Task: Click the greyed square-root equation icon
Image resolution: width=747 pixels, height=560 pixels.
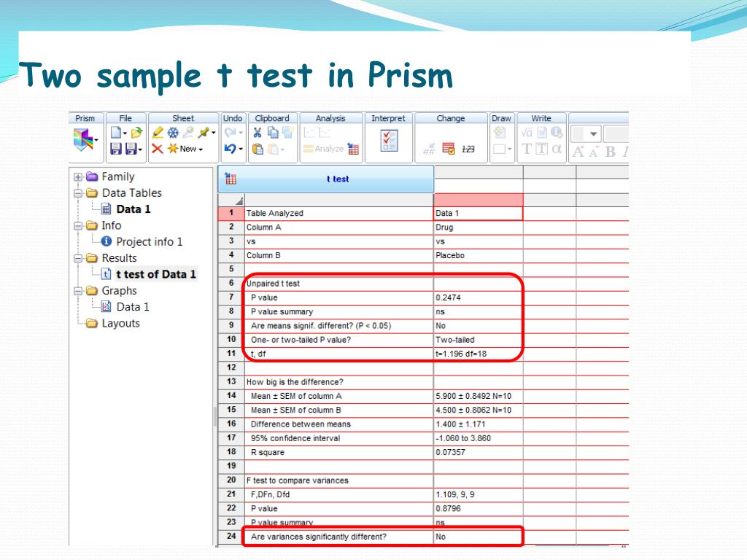Action: pos(527,133)
